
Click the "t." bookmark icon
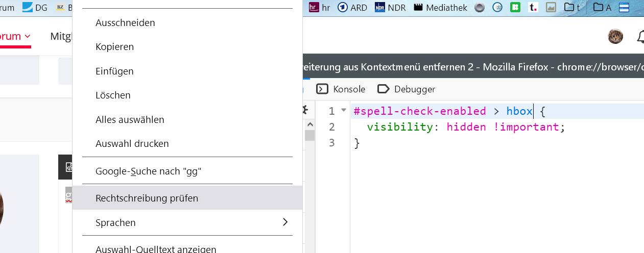533,7
